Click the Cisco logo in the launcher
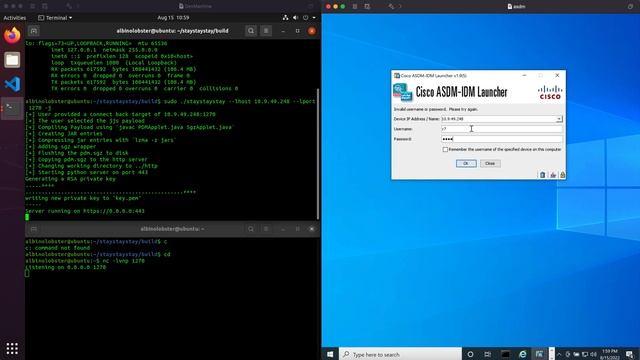The width and height of the screenshot is (640, 360). pos(550,92)
